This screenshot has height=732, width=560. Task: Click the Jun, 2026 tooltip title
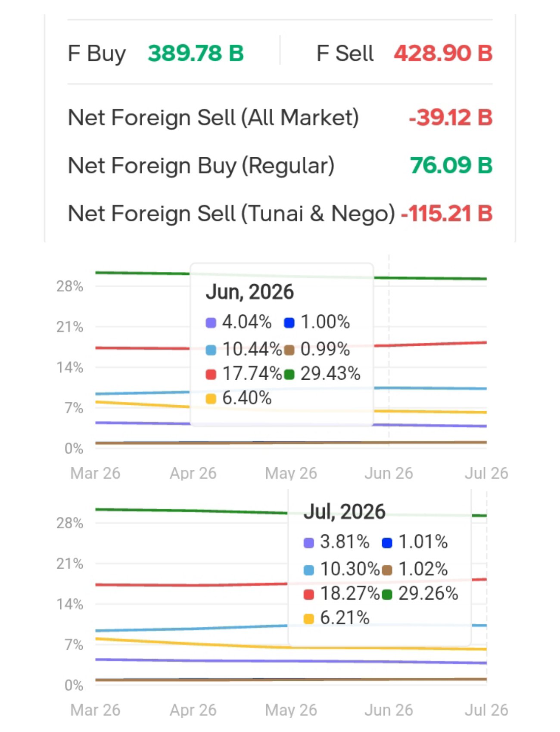tap(250, 292)
